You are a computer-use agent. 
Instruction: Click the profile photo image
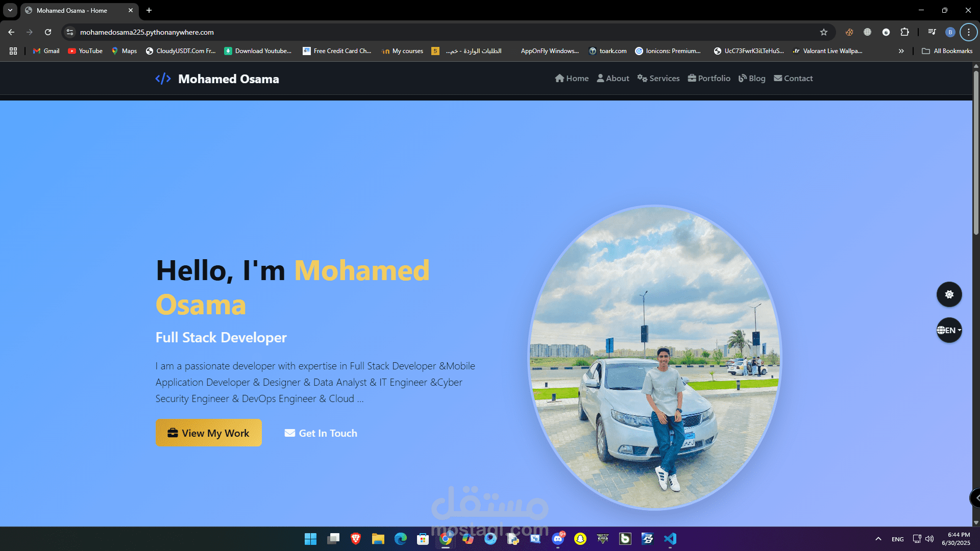(655, 357)
